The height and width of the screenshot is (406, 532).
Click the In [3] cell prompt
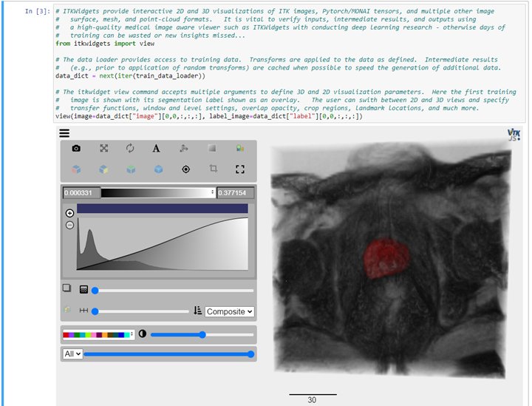point(38,11)
